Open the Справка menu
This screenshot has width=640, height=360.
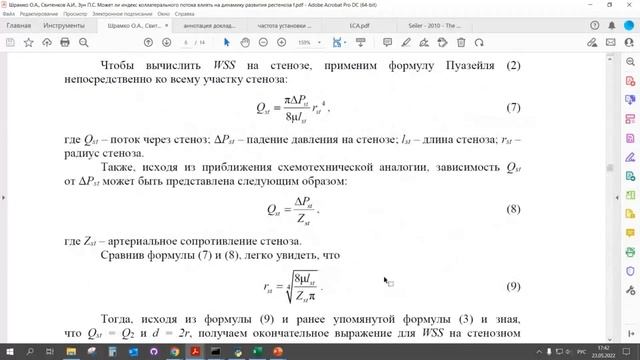pyautogui.click(x=184, y=14)
